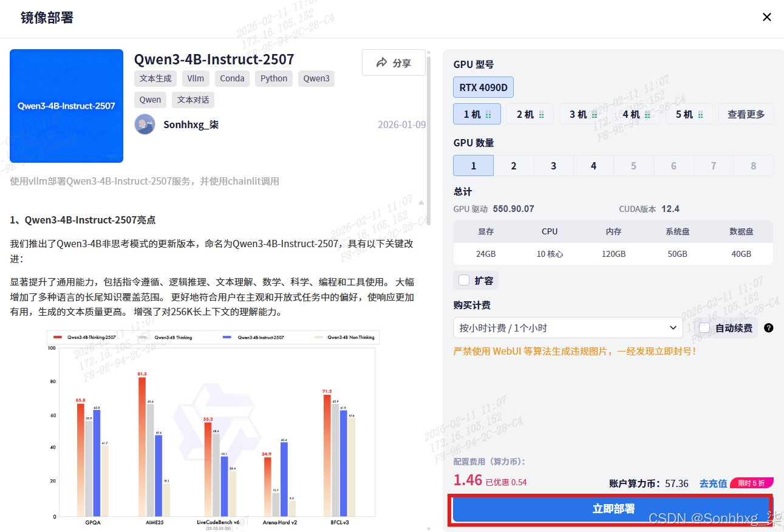Click the GPU driver version 550.90.07
This screenshot has width=784, height=532.
tap(514, 209)
